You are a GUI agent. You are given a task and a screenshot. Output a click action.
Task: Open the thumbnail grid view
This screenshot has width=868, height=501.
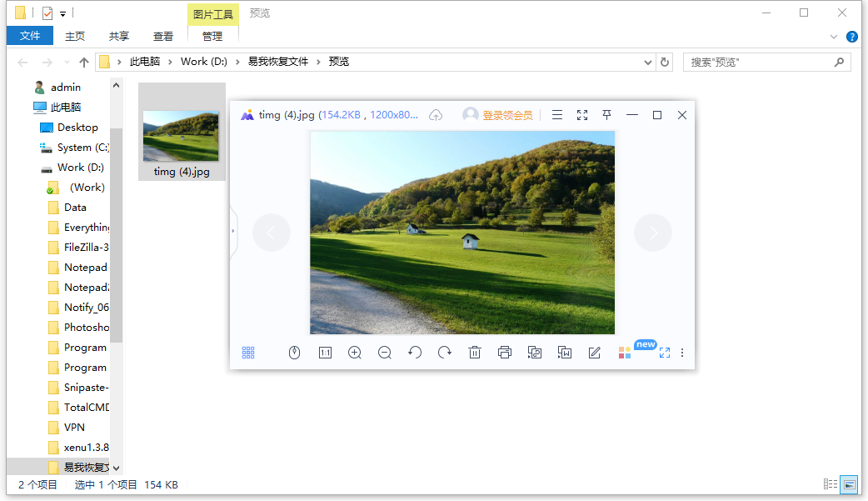pos(248,353)
